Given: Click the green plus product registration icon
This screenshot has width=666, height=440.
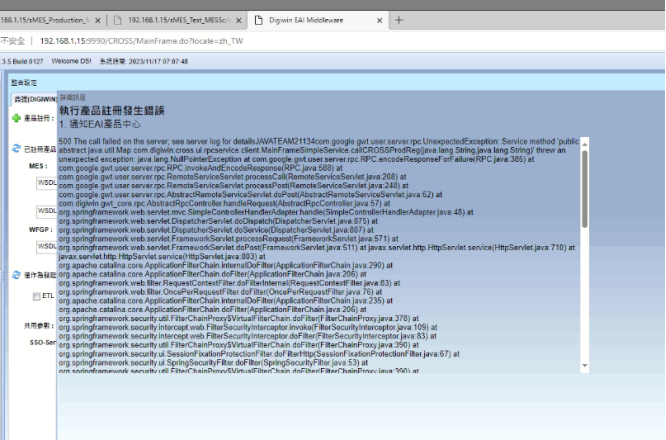Looking at the screenshot, I should coord(16,118).
